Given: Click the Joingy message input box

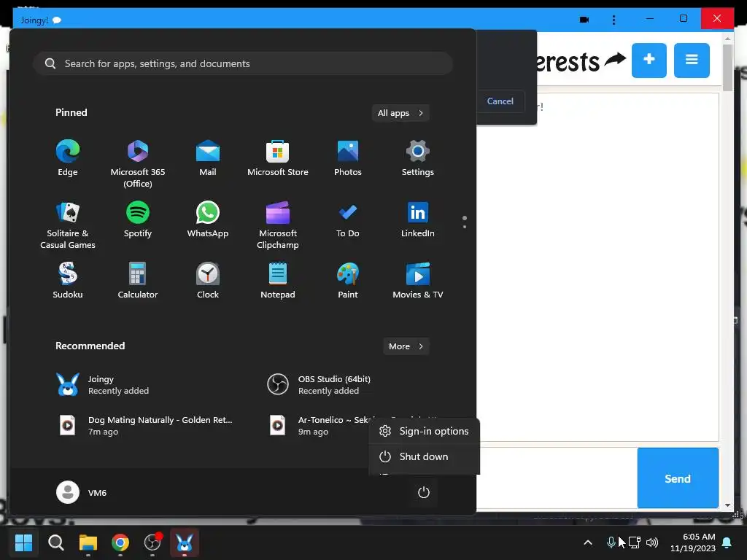Looking at the screenshot, I should pyautogui.click(x=557, y=478).
